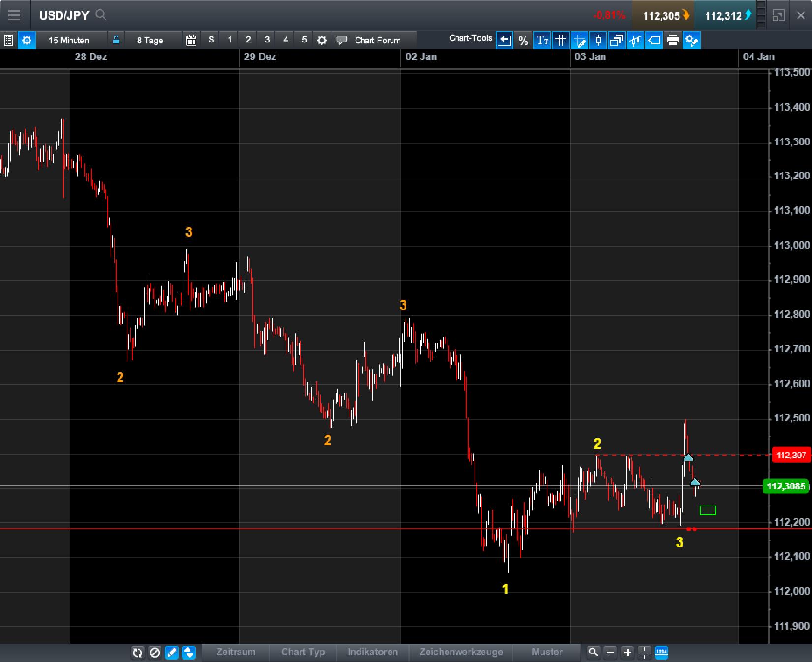Select interval preset 5
This screenshot has width=812, height=662.
304,40
